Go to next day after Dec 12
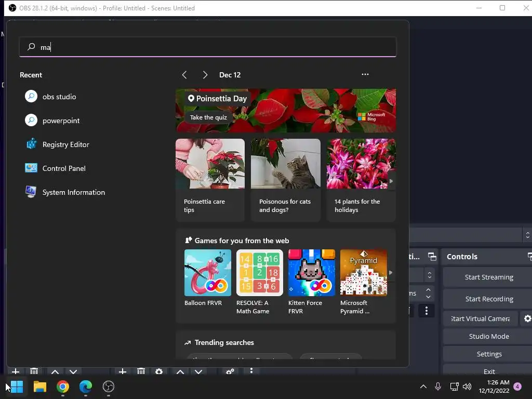The image size is (532, 399). (205, 75)
